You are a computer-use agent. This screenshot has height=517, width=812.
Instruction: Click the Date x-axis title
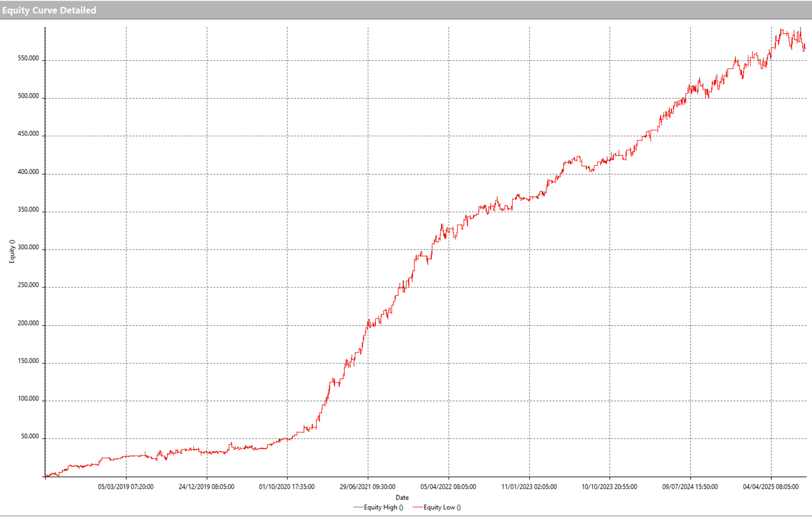[402, 497]
